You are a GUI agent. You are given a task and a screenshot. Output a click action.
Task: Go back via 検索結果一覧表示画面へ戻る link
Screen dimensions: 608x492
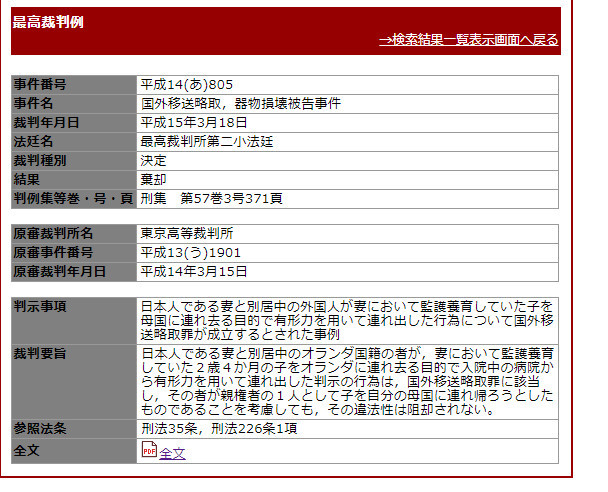tap(468, 40)
